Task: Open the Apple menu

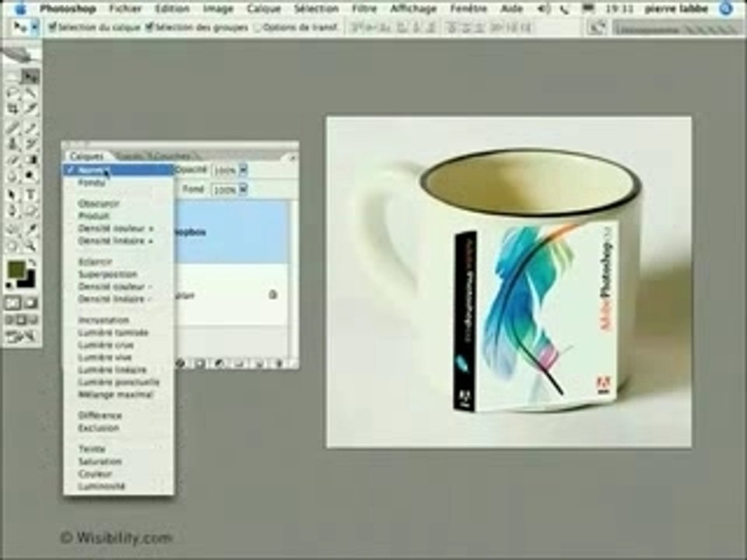Action: (20, 9)
